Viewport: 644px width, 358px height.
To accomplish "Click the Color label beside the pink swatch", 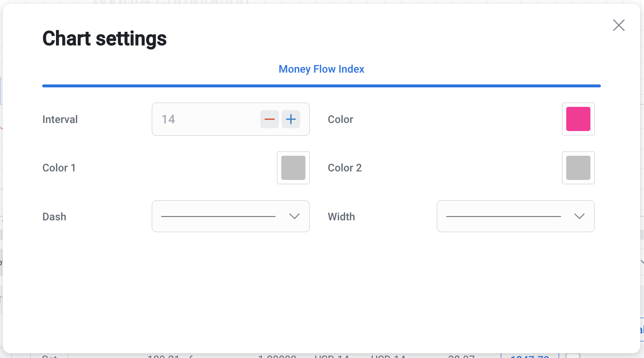I will coord(340,119).
